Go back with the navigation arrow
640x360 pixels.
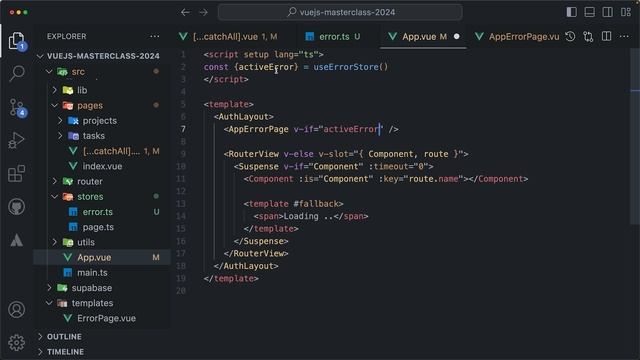185,12
